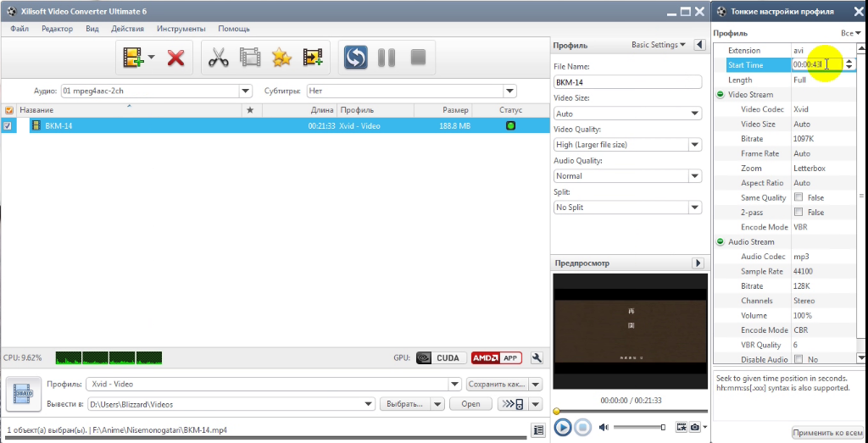This screenshot has width=868, height=443.
Task: Open the Merge filmstrip tool
Action: (x=250, y=57)
